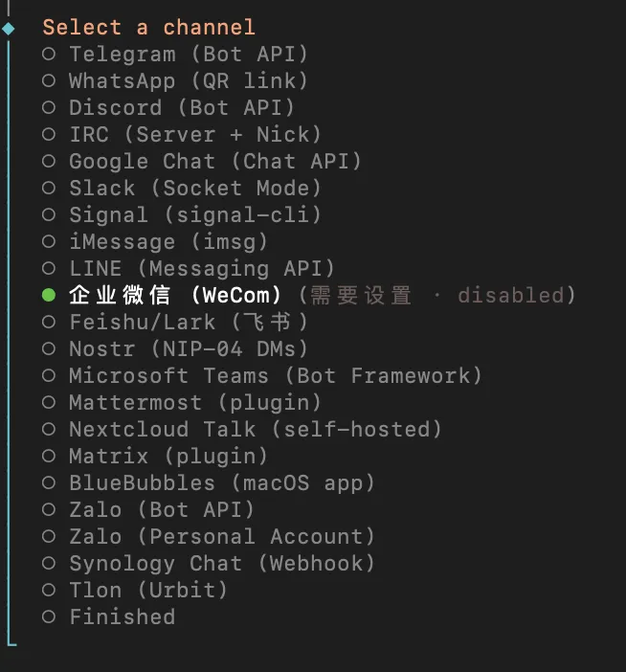Screen dimensions: 626x672
Task: Click the green WeCom selected radio dot
Action: (49, 296)
